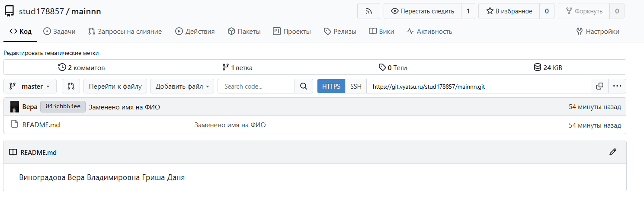Edit README.md with the pencil icon
Screen dimensions: 644x215
pyautogui.click(x=612, y=152)
